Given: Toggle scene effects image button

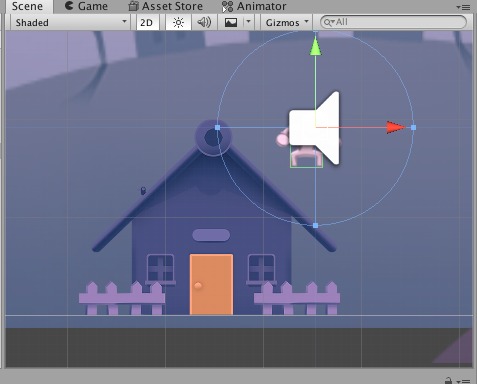Looking at the screenshot, I should (x=231, y=23).
